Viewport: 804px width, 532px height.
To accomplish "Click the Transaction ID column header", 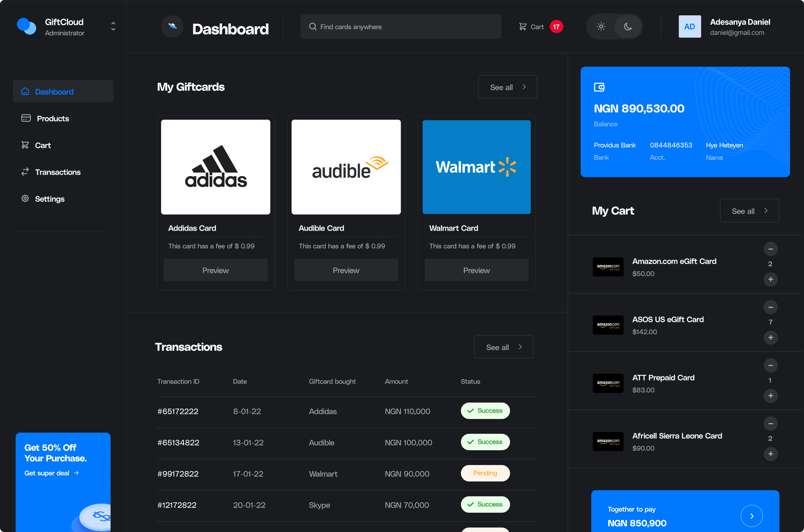I will click(178, 381).
